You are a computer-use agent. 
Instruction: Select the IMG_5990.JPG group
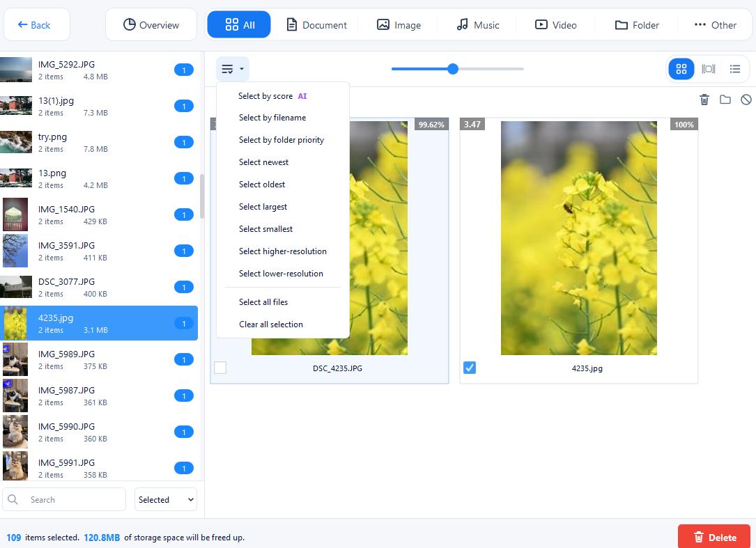tap(99, 432)
